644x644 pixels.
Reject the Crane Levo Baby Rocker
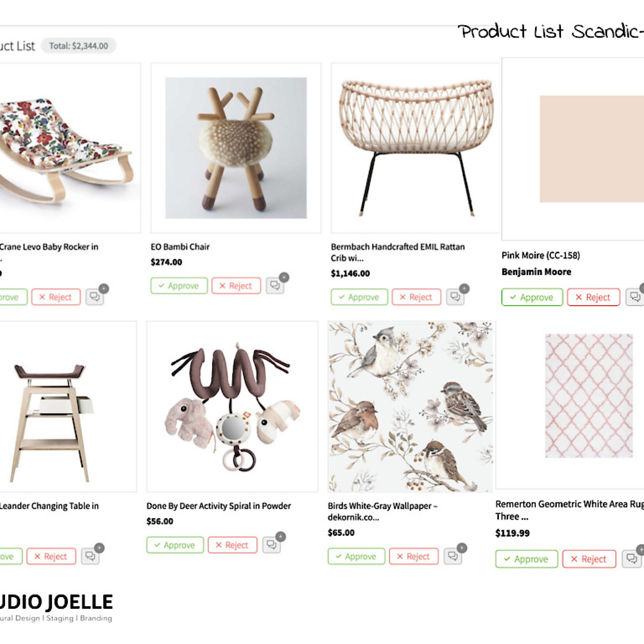(x=56, y=297)
